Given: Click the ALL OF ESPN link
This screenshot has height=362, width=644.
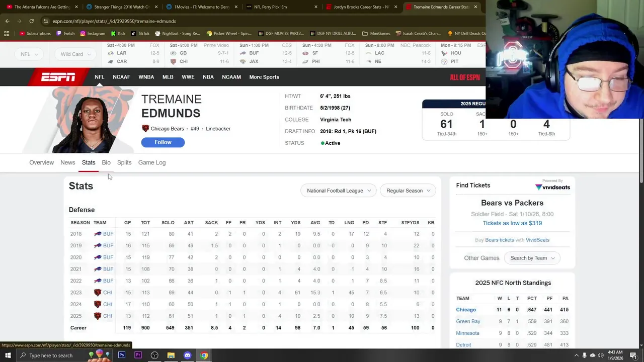Looking at the screenshot, I should tap(465, 77).
